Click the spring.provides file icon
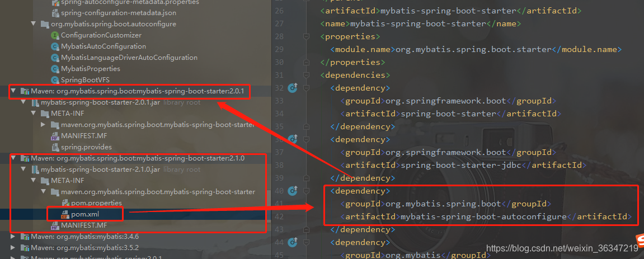Viewport: 644px width, 259px height. coord(55,147)
